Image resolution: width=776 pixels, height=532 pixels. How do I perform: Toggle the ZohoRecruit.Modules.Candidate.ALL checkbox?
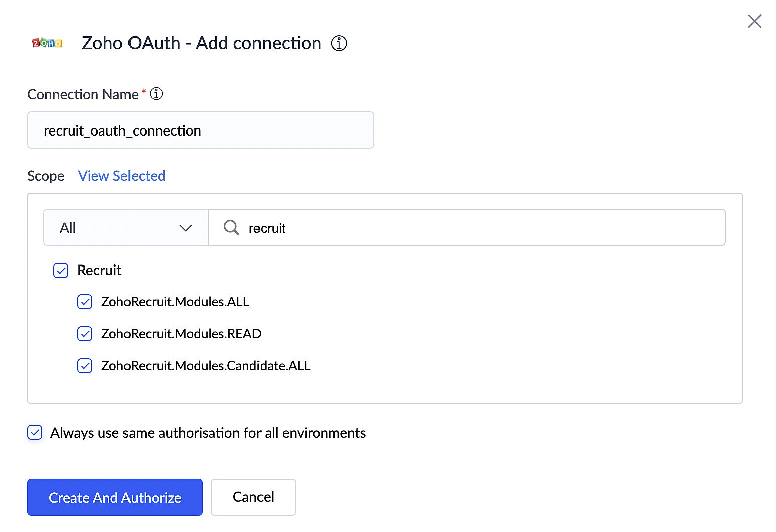85,366
